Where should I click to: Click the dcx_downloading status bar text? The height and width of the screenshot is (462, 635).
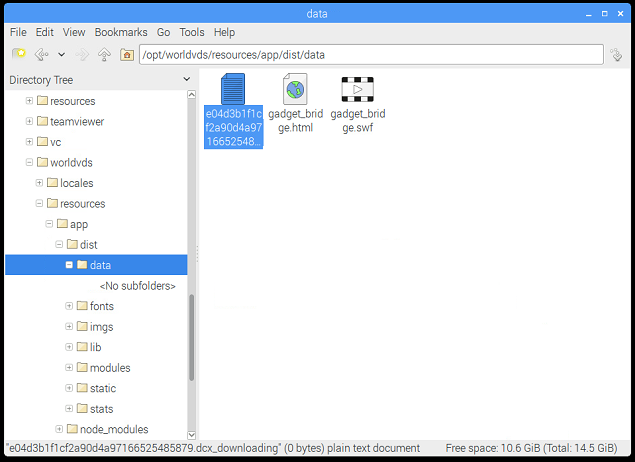[213, 448]
